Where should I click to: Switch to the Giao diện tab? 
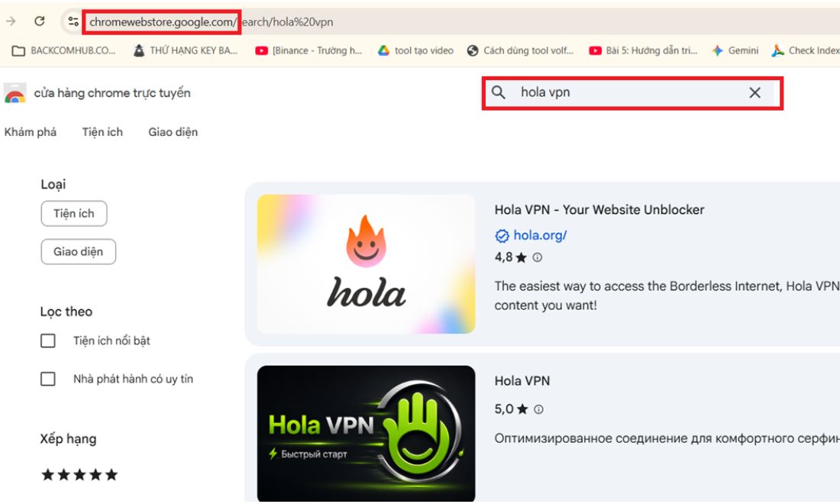click(x=173, y=132)
